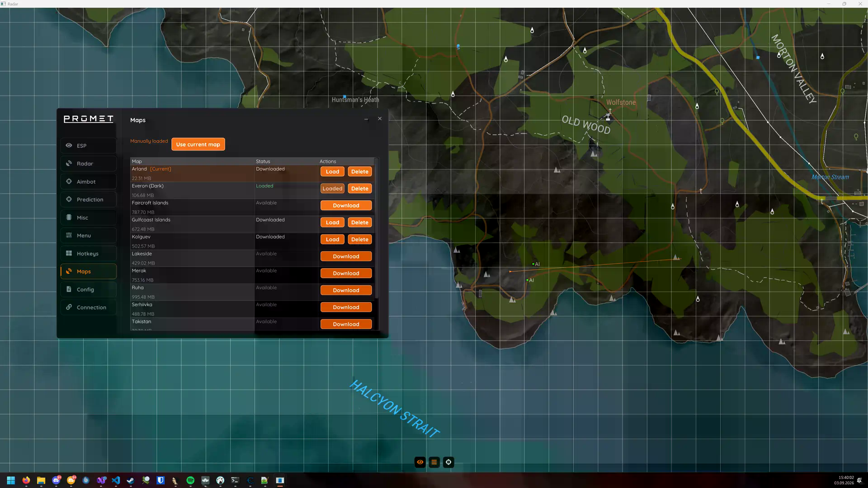Open the Prediction sidebar section

click(89, 199)
